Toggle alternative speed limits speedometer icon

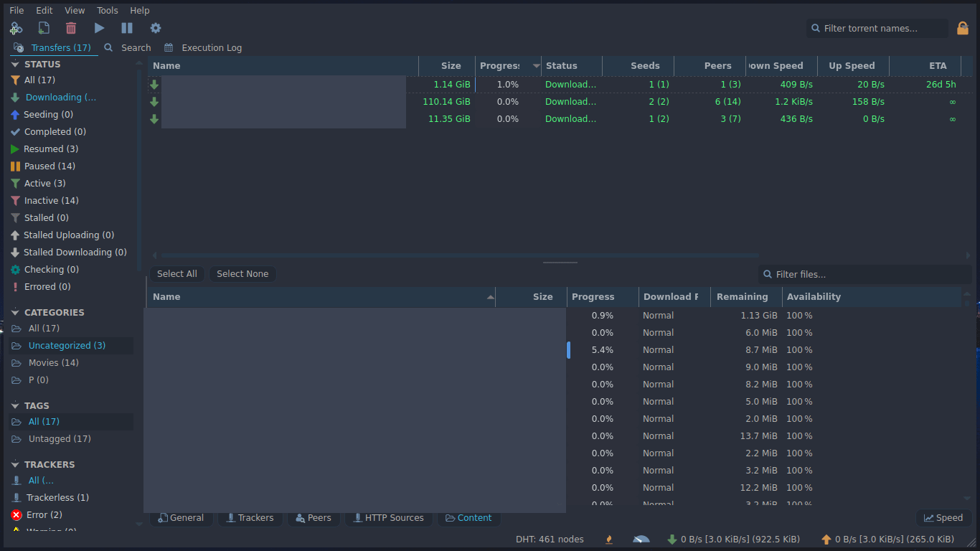click(641, 539)
